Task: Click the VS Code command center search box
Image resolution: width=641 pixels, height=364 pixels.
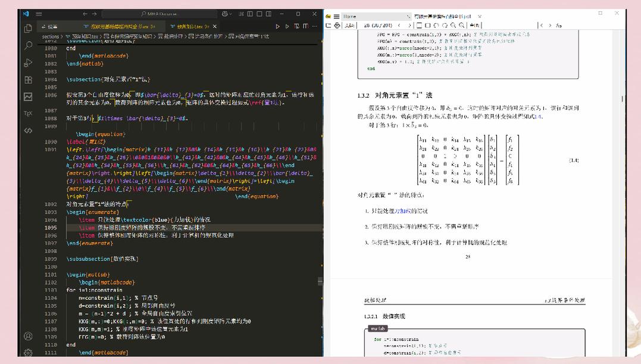Action: click(x=160, y=14)
